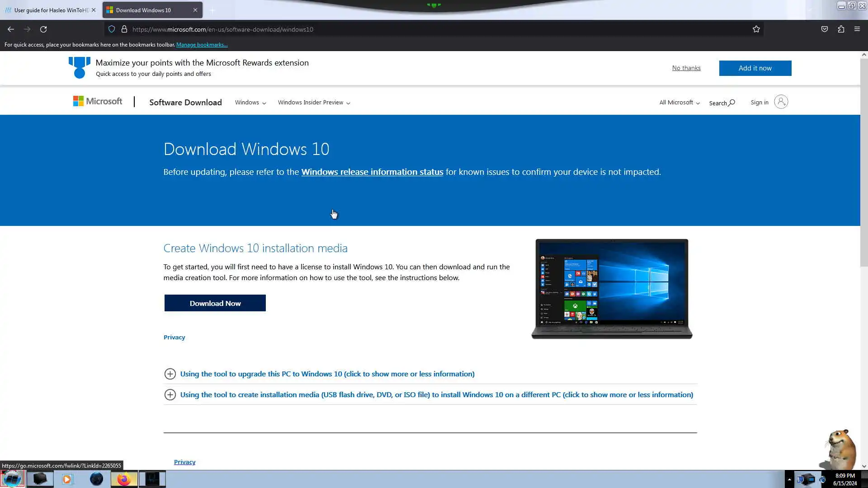Image resolution: width=868 pixels, height=488 pixels.
Task: Expand the Windows dropdown menu
Action: tap(250, 103)
